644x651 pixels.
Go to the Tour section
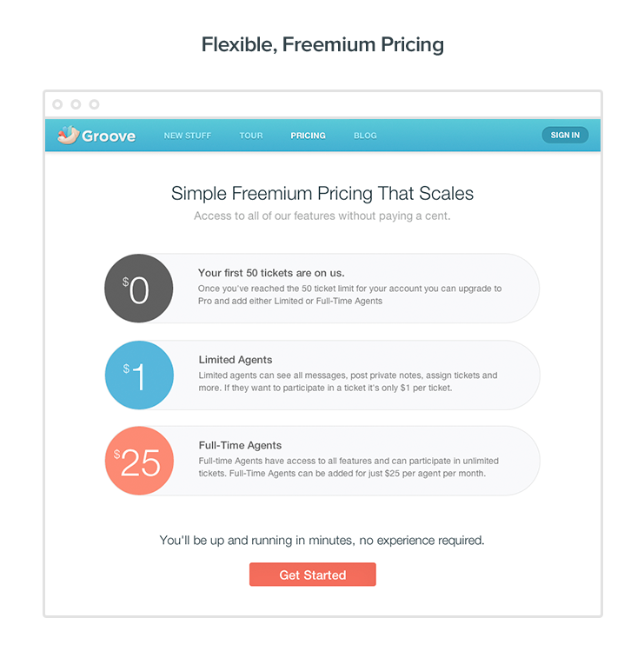click(251, 136)
